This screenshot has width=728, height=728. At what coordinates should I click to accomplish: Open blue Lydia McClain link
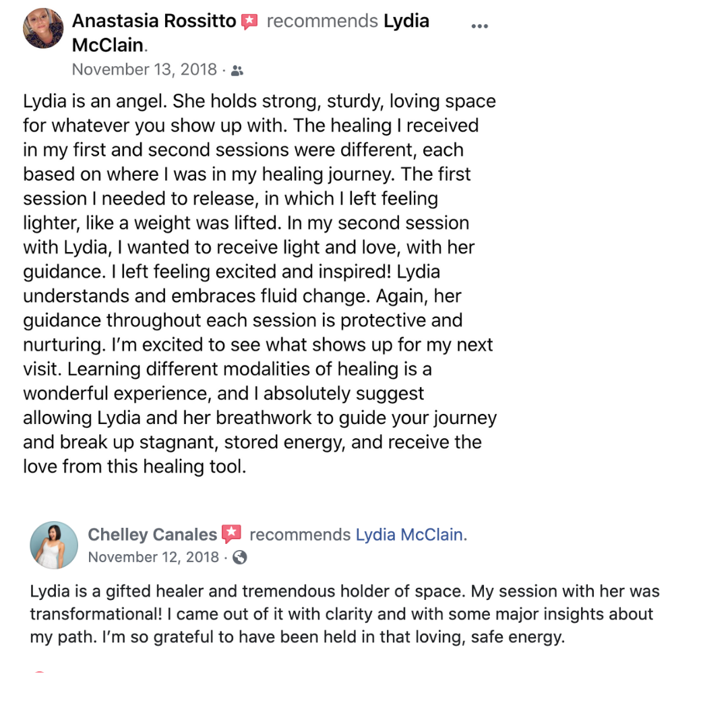pyautogui.click(x=411, y=535)
